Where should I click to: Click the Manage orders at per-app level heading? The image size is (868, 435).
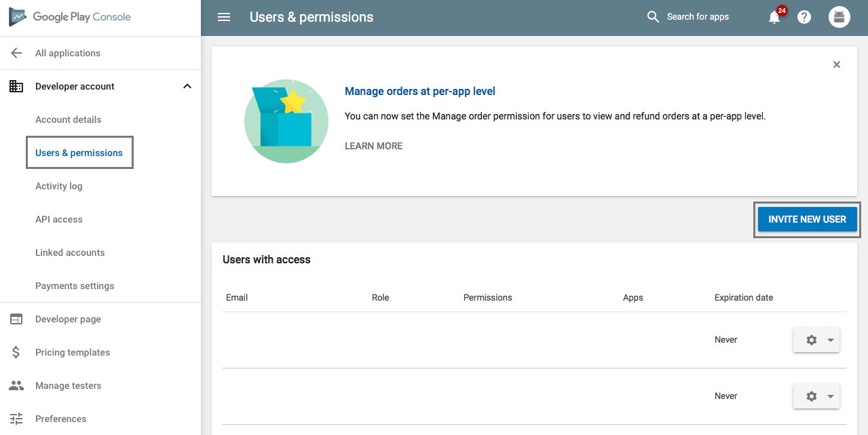[x=420, y=91]
